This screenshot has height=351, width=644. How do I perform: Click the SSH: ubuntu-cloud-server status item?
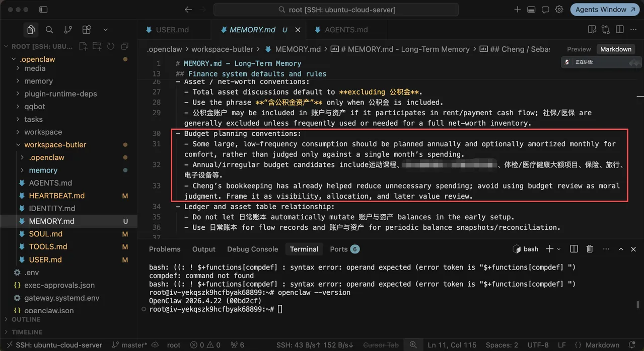tap(53, 345)
